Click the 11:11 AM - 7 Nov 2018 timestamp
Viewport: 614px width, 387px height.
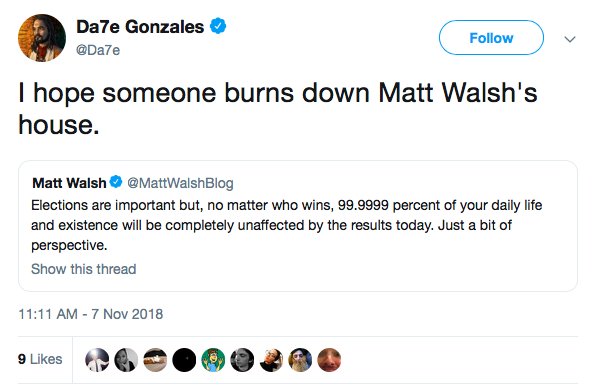pyautogui.click(x=90, y=314)
